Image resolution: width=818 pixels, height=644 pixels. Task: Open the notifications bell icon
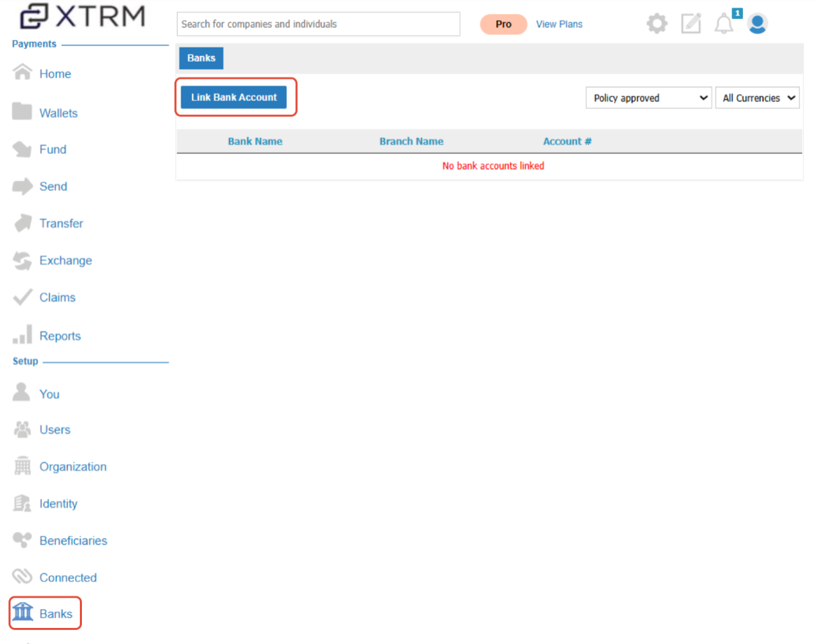723,24
